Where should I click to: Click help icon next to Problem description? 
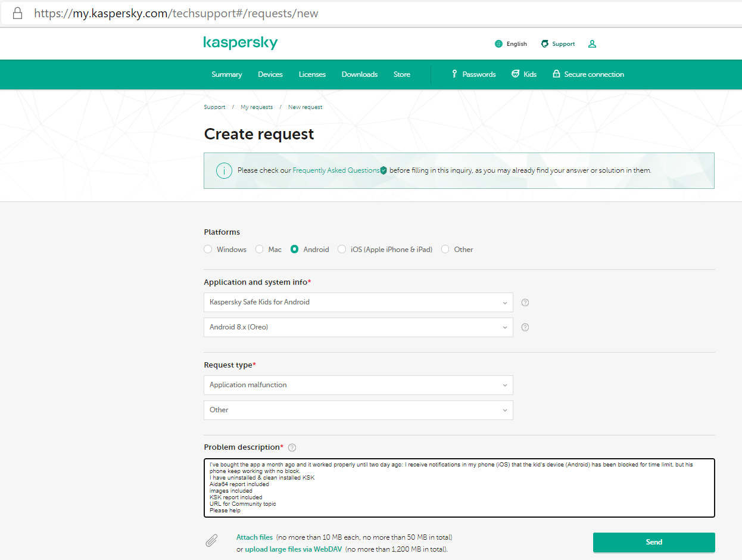point(292,447)
